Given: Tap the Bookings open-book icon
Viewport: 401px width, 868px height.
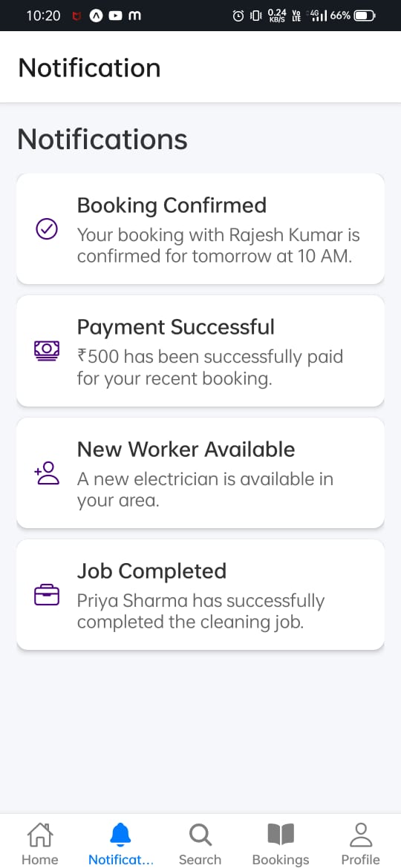Looking at the screenshot, I should tap(281, 835).
